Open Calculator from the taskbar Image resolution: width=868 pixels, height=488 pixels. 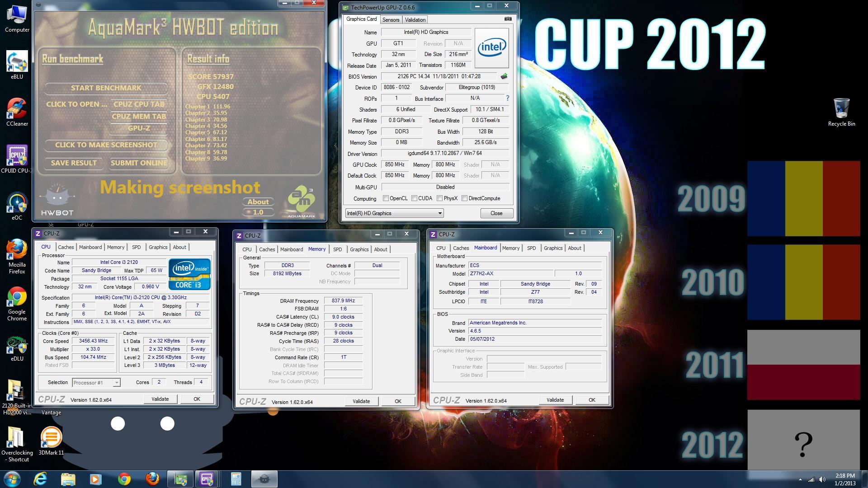point(236,479)
